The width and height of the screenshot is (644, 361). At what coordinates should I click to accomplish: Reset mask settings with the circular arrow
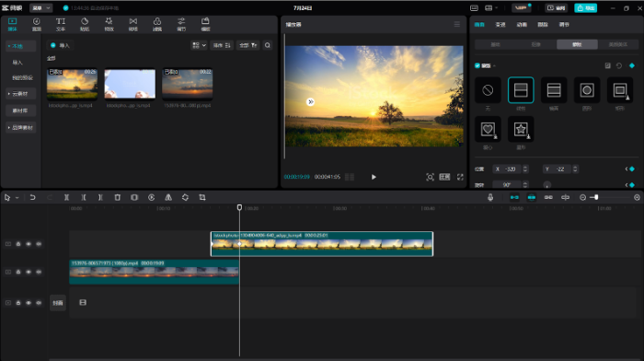(619, 65)
